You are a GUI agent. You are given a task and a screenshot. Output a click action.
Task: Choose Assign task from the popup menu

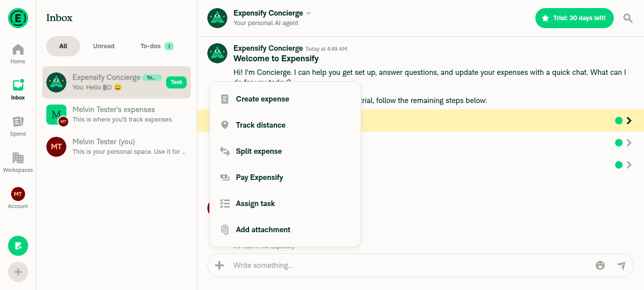point(285,204)
